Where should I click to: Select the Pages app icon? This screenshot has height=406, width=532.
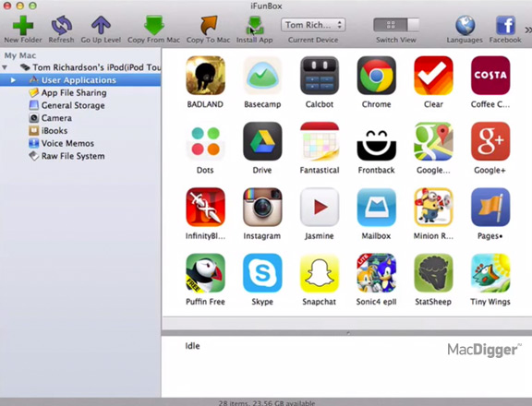[x=490, y=207]
